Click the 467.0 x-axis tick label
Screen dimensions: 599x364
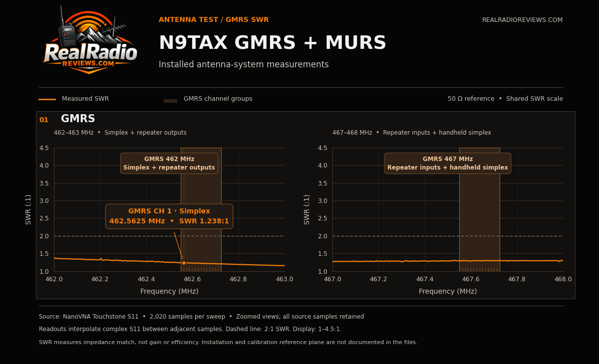pyautogui.click(x=332, y=279)
